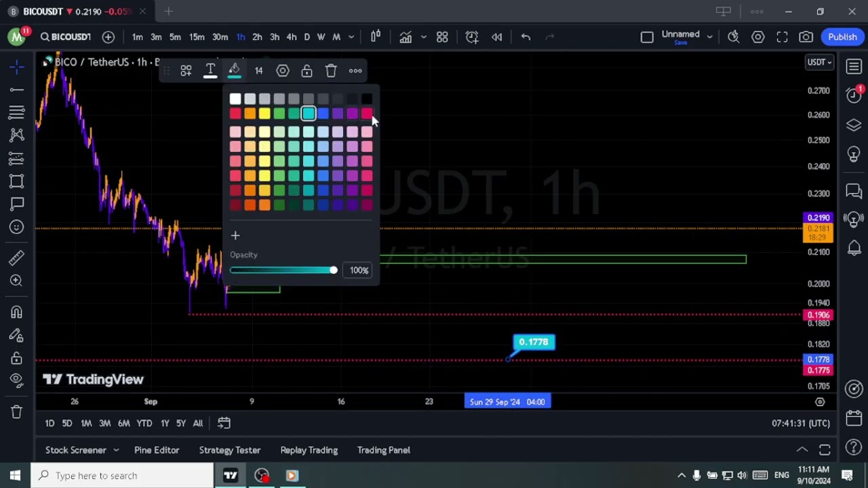The width and height of the screenshot is (868, 488).
Task: Expand the timeframe interval dropdown
Action: [351, 37]
